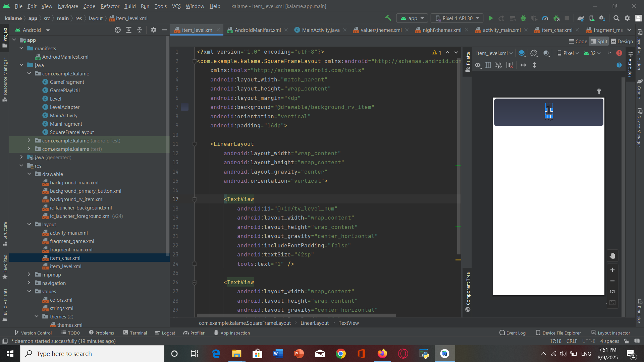
Task: Switch to the activity_main.xml tab
Action: (x=501, y=30)
